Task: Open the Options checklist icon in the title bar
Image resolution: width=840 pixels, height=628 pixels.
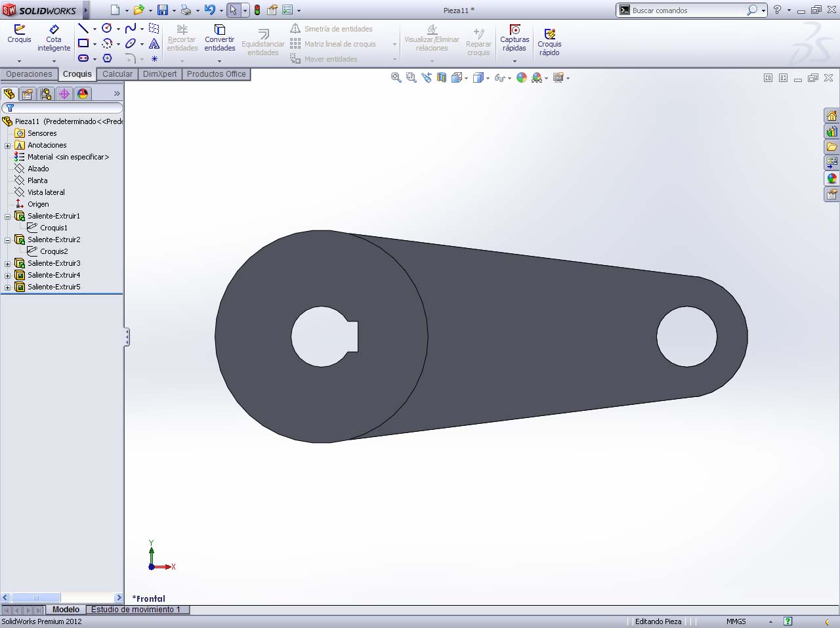Action: point(287,10)
